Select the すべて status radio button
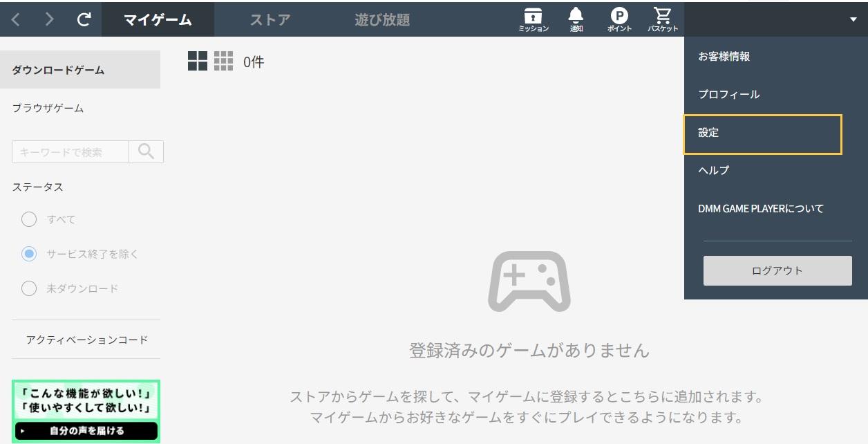868x444 pixels. click(29, 219)
